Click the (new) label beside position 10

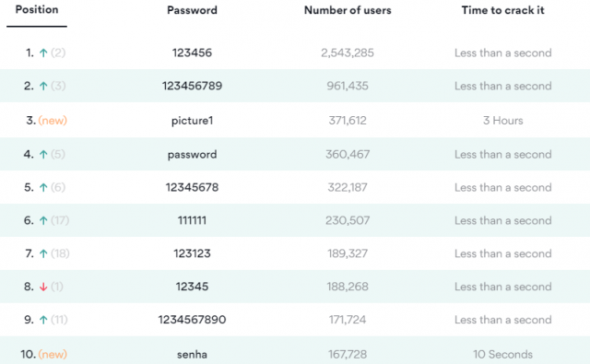click(53, 354)
